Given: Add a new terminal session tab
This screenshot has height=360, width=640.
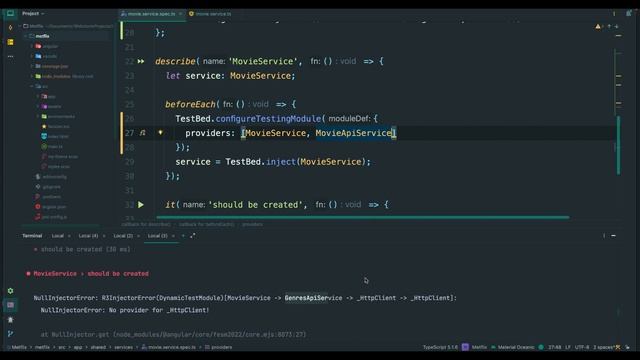Looking at the screenshot, I should tap(183, 236).
